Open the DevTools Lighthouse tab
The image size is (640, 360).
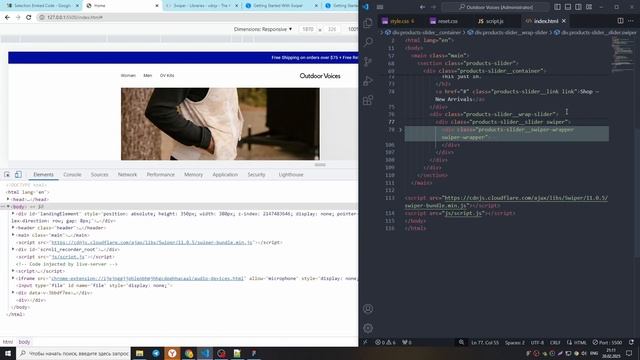point(291,175)
